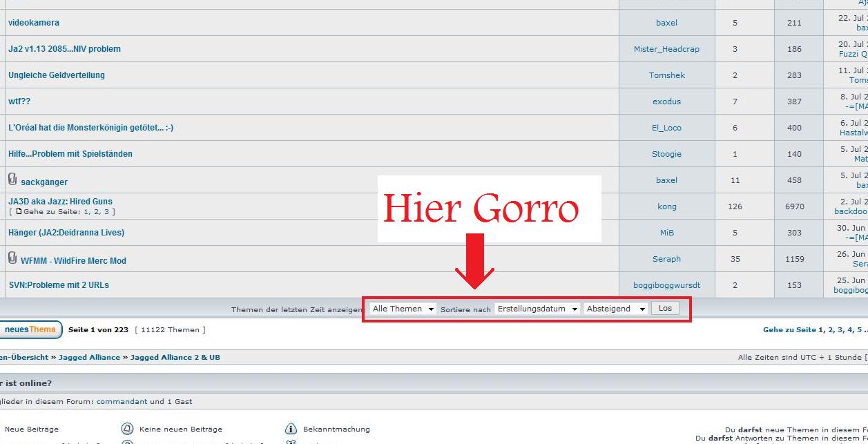
Task: Open commandant user profile link
Action: 122,401
